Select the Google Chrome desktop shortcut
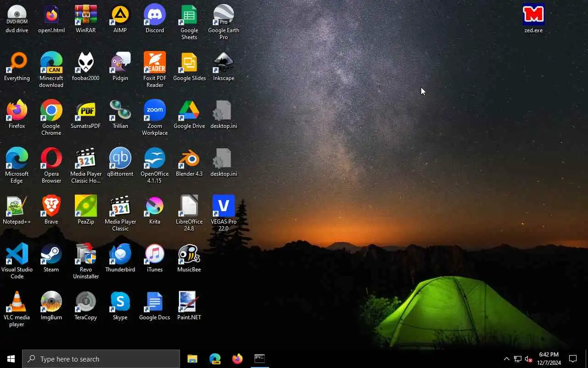The width and height of the screenshot is (588, 368). tap(51, 118)
